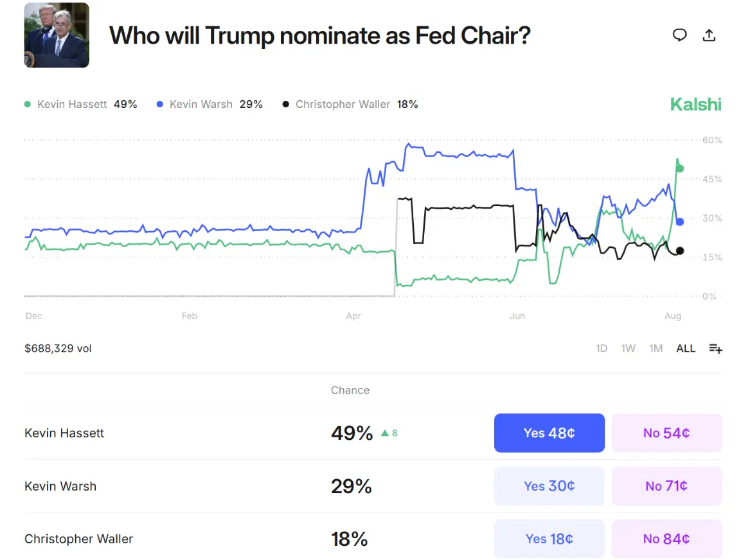This screenshot has width=741, height=560.
Task: Buy Yes 48¢ for Kevin Hassett
Action: [549, 433]
